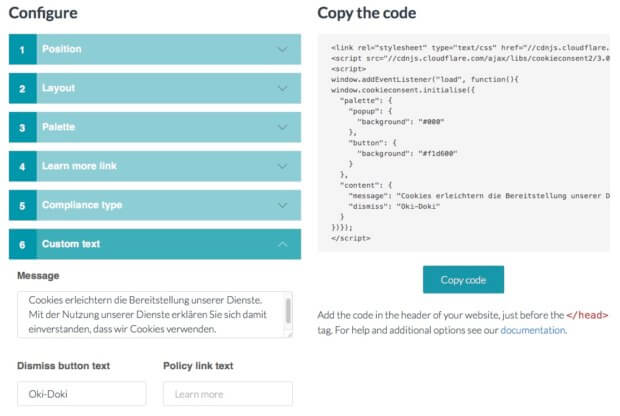The height and width of the screenshot is (416, 620).
Task: Click the "message" code line
Action: coord(479,196)
